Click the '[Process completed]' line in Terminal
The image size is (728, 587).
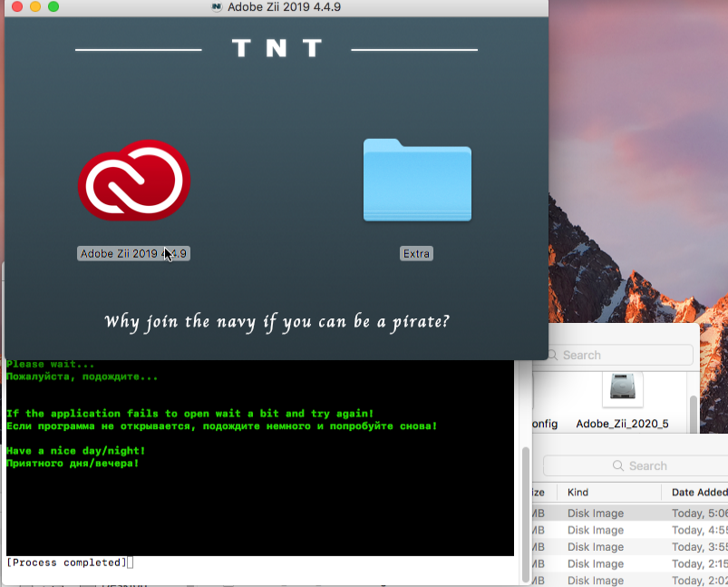coord(67,563)
